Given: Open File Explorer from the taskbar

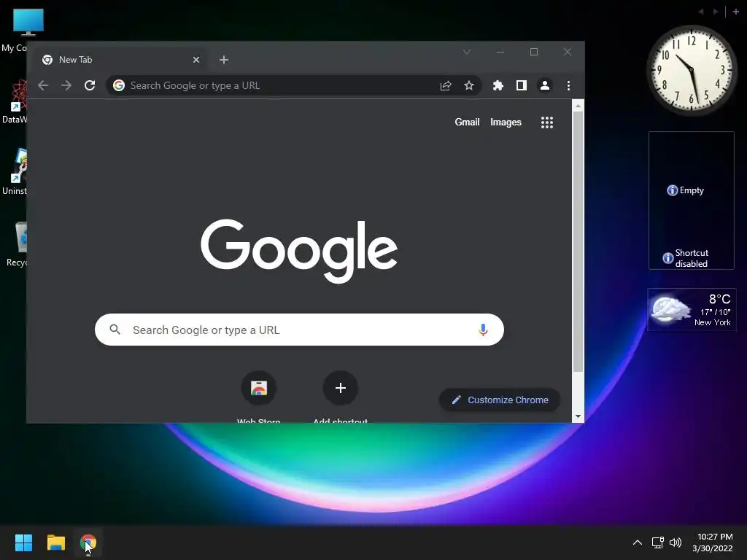Looking at the screenshot, I should pos(55,542).
